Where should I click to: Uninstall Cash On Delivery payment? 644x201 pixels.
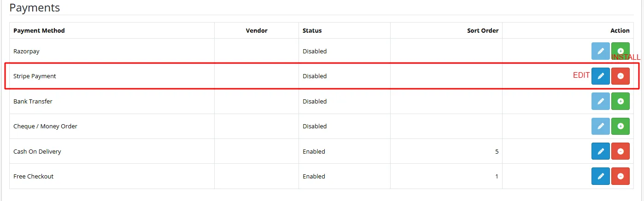(x=620, y=151)
